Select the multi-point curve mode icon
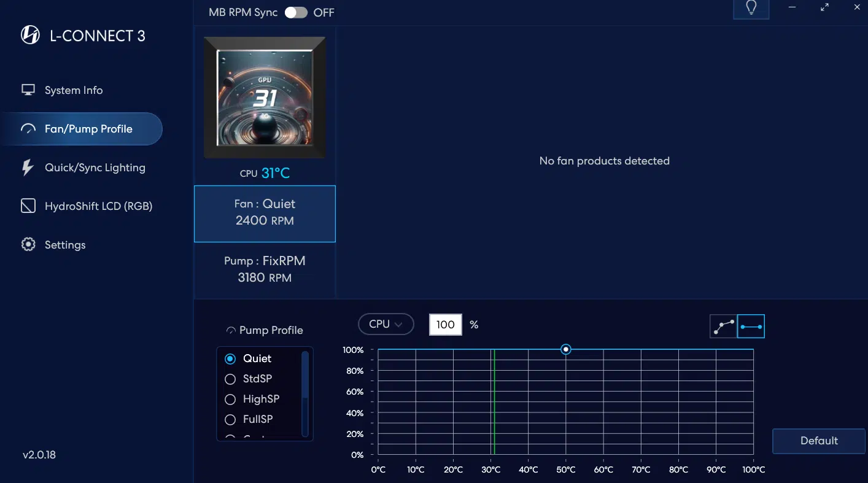 pyautogui.click(x=724, y=327)
